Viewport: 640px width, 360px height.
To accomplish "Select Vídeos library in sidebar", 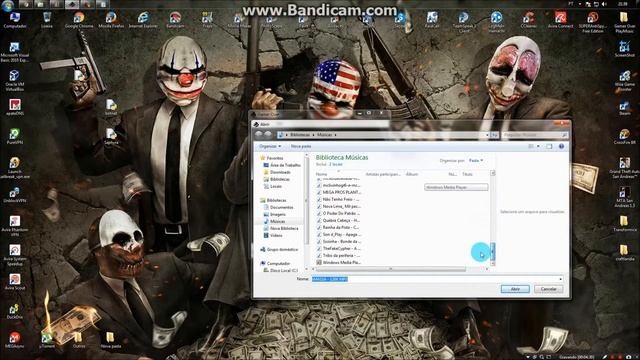I will click(273, 235).
